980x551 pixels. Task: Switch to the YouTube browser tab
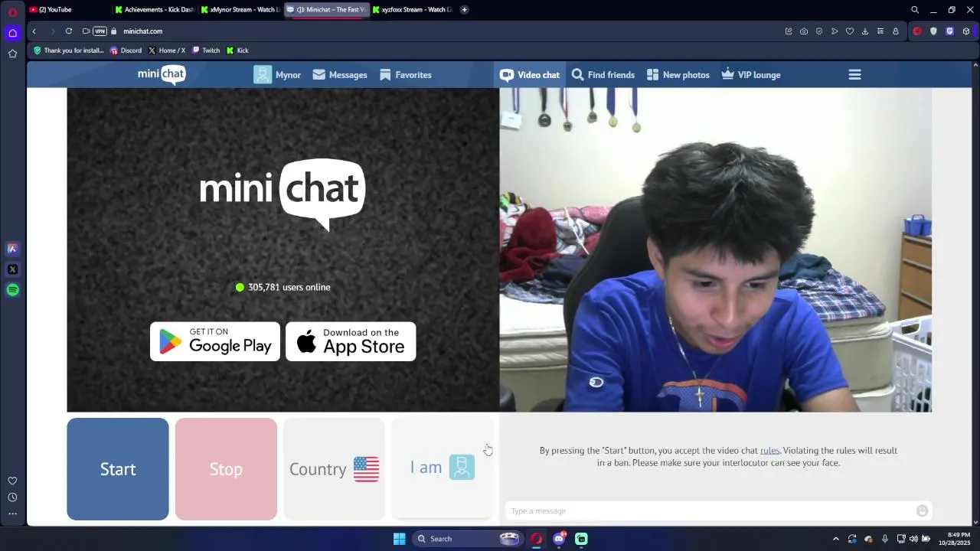pos(67,10)
